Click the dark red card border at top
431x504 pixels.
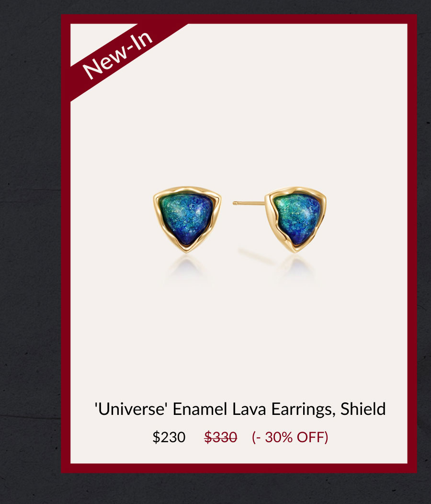pyautogui.click(x=239, y=19)
